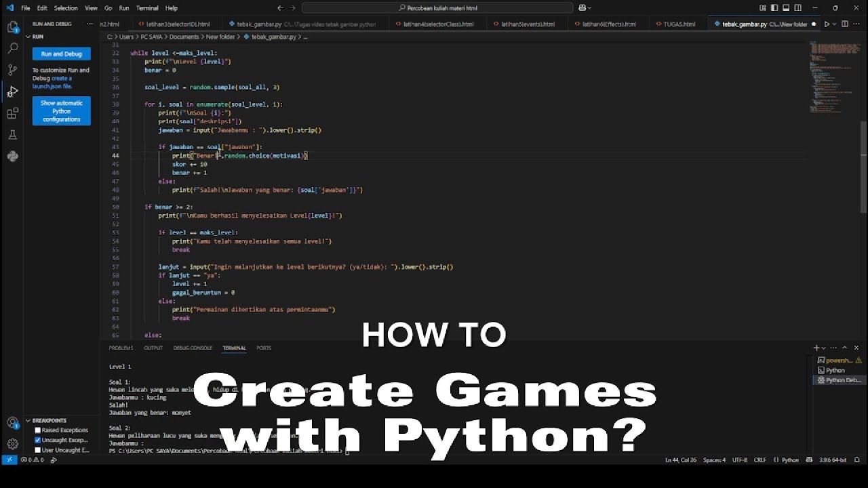This screenshot has height=488, width=868.
Task: Open the Explorer view in activity bar
Action: 12,27
